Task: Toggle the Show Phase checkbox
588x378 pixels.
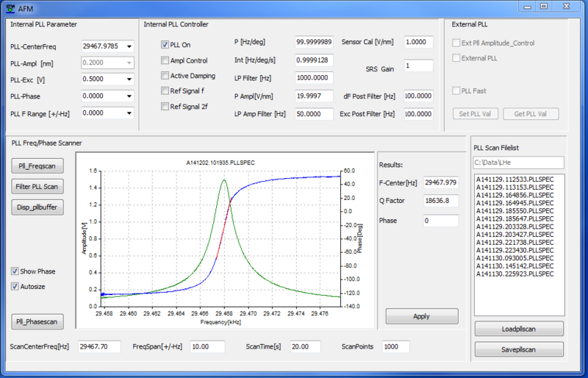Action: tap(15, 271)
